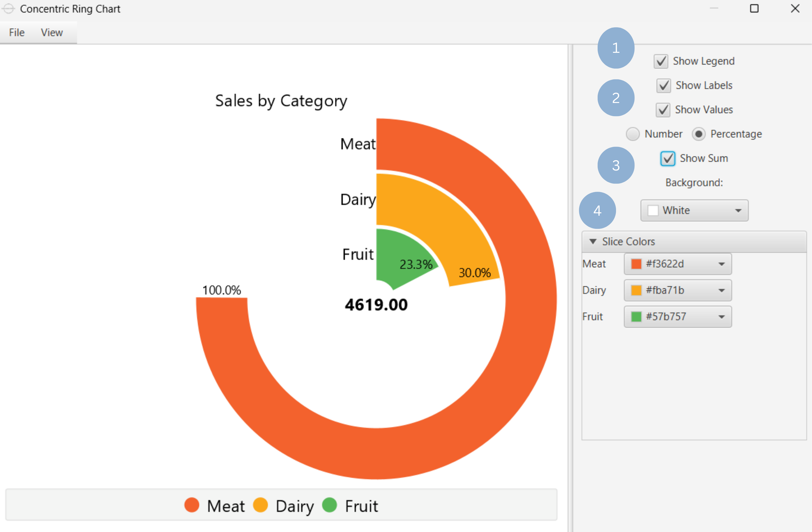812x532 pixels.
Task: Click the white swatch inside the Background selector
Action: [654, 210]
